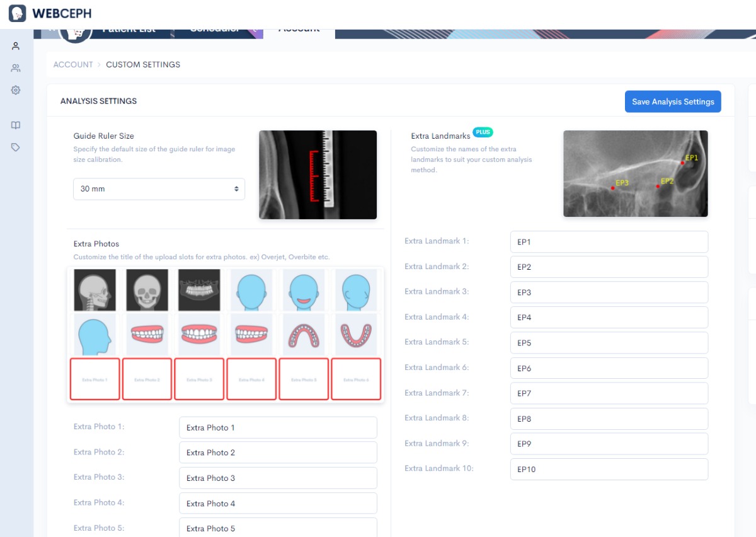
Task: Click the red-outlined Extra Photo 1 slot
Action: coord(94,379)
